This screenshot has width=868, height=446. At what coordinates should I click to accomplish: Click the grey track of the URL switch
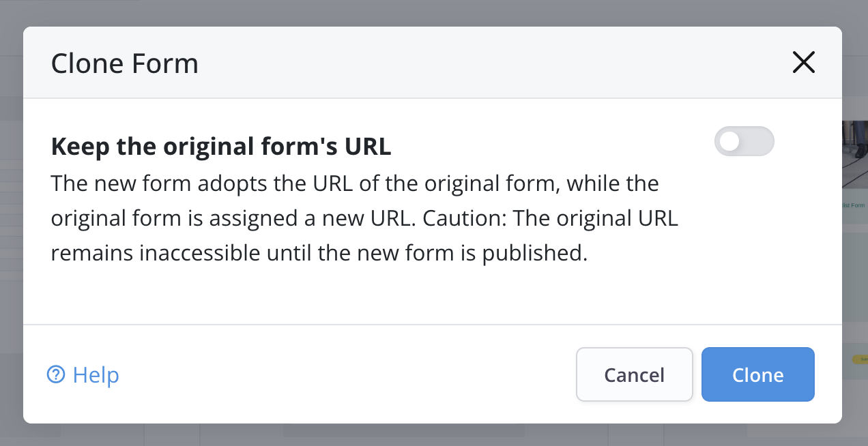(757, 141)
